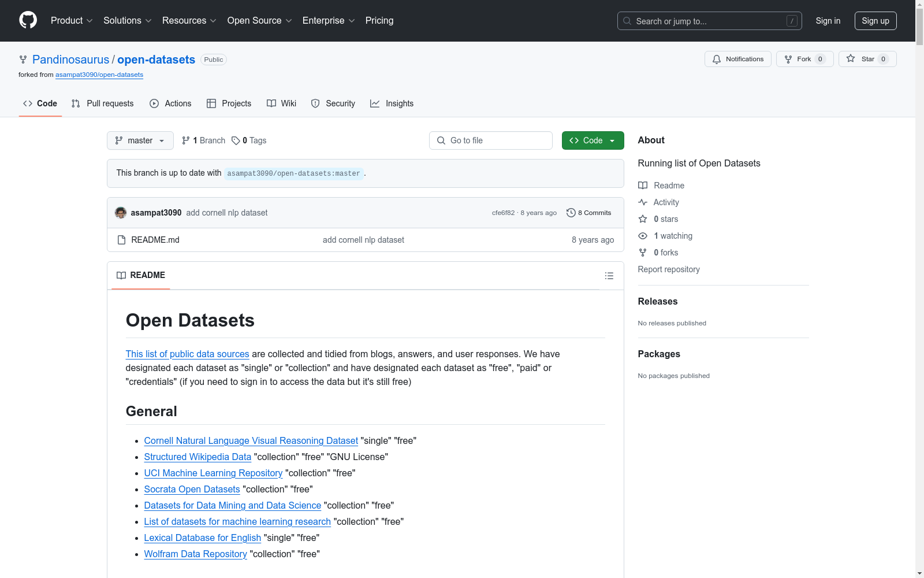Switch to the Code tab
Viewport: 924px width, 578px height.
(x=40, y=103)
